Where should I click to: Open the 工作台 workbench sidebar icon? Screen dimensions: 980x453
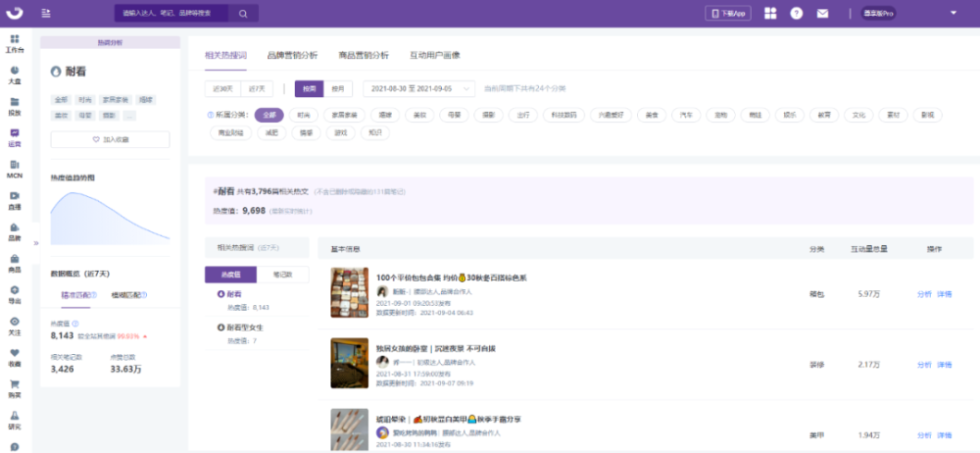pos(15,42)
